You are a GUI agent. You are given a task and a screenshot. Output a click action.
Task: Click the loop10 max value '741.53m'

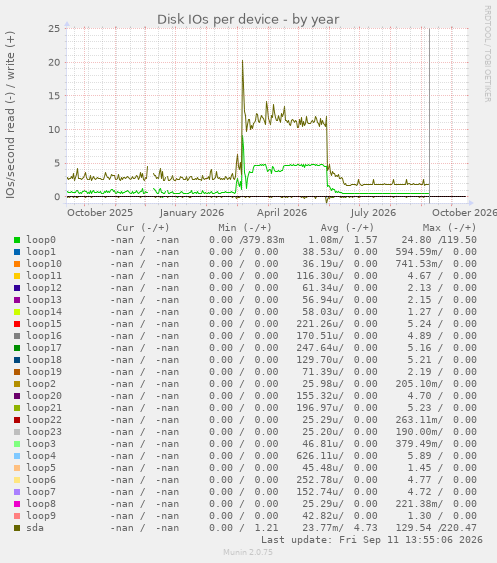pos(417,264)
